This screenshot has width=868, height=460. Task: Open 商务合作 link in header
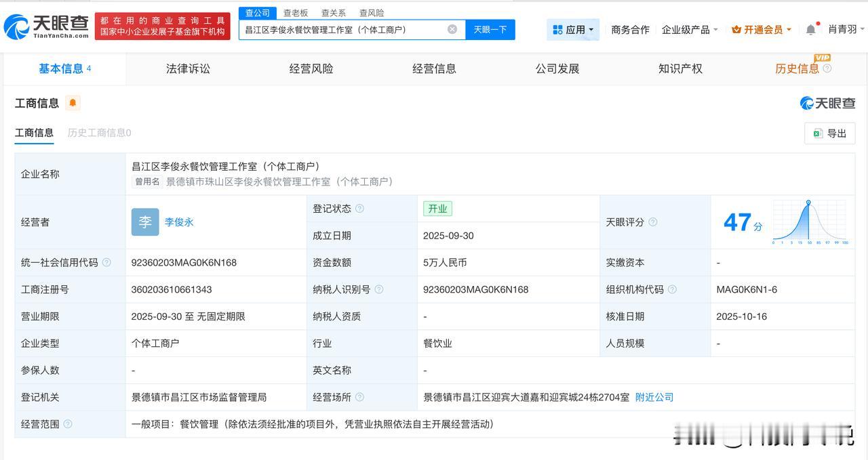(x=630, y=30)
